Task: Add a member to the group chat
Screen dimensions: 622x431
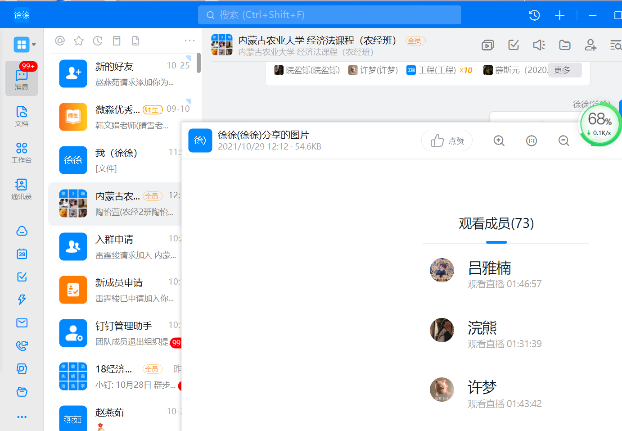Action: [591, 45]
